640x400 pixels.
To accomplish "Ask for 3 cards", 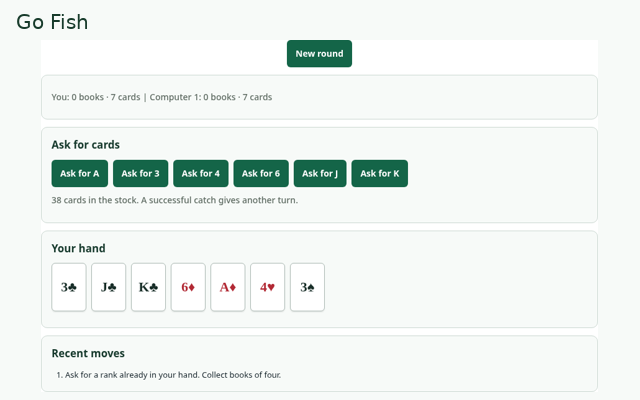I will (x=140, y=173).
